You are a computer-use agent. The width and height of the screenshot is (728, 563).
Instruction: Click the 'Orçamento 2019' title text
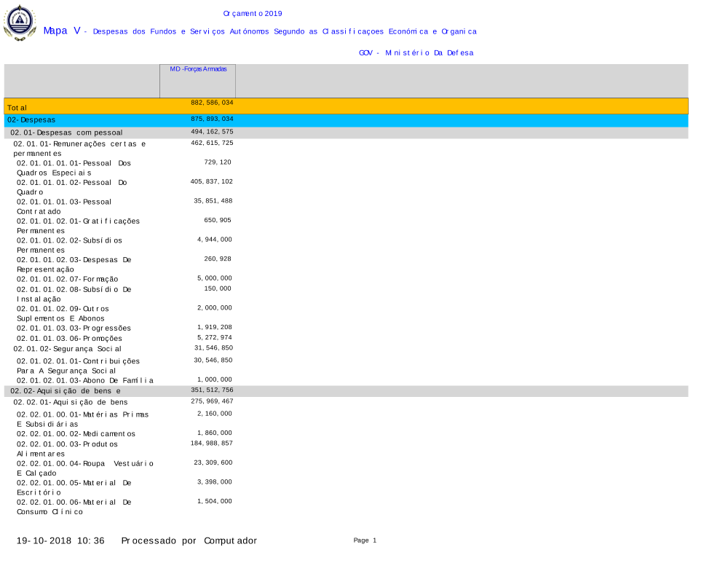[x=253, y=14]
